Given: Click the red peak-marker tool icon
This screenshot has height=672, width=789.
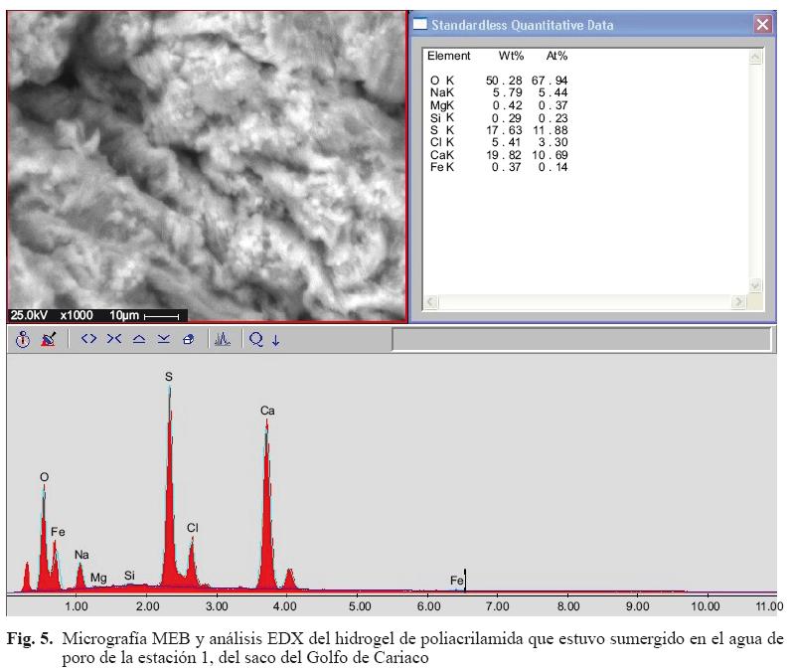Looking at the screenshot, I should pos(48,339).
